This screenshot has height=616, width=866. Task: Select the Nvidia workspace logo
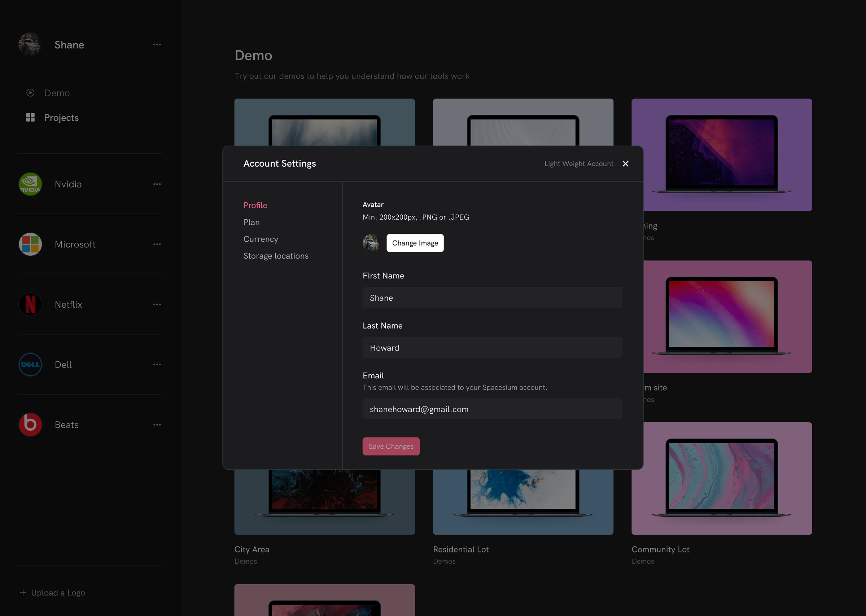click(x=30, y=184)
